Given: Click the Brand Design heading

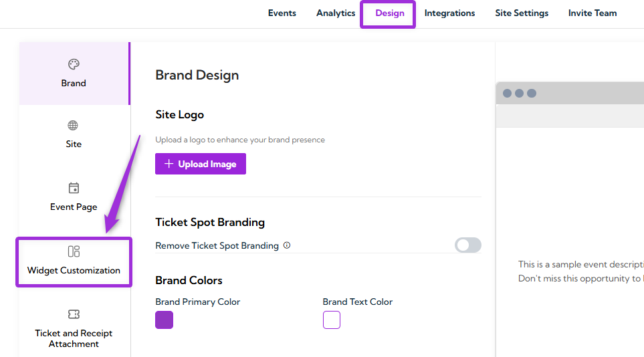Looking at the screenshot, I should (x=197, y=75).
